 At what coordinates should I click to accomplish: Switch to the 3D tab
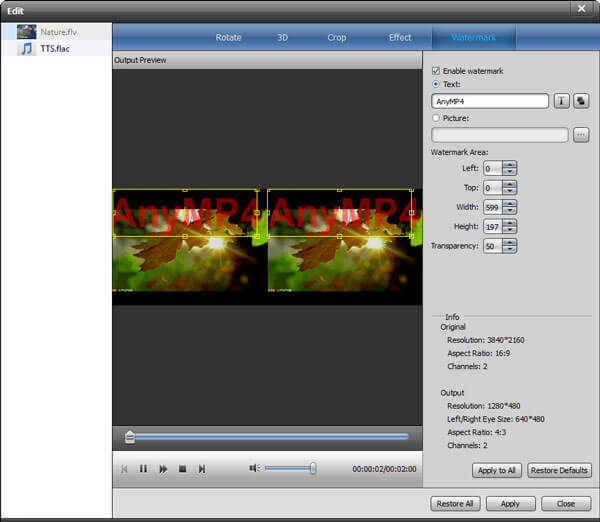[x=282, y=38]
